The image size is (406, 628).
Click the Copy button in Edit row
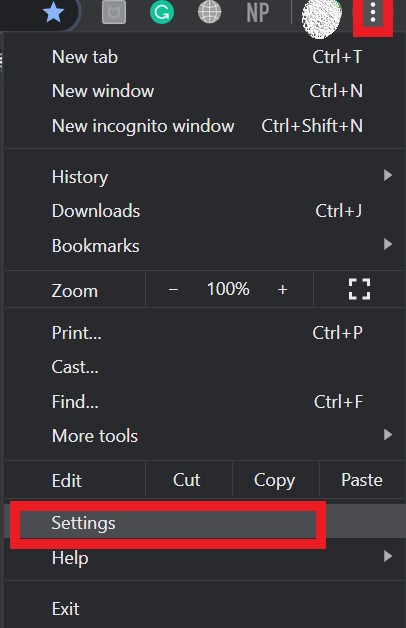[x=275, y=480]
